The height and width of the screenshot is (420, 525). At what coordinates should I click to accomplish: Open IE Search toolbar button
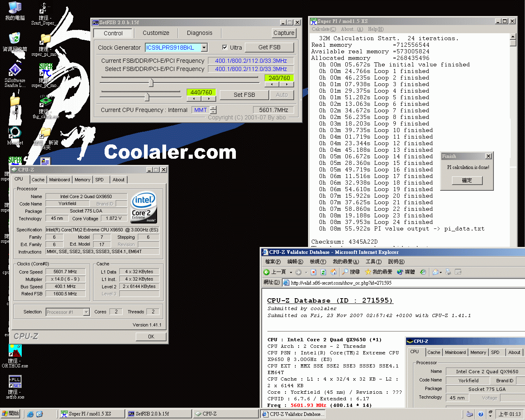pos(351,272)
